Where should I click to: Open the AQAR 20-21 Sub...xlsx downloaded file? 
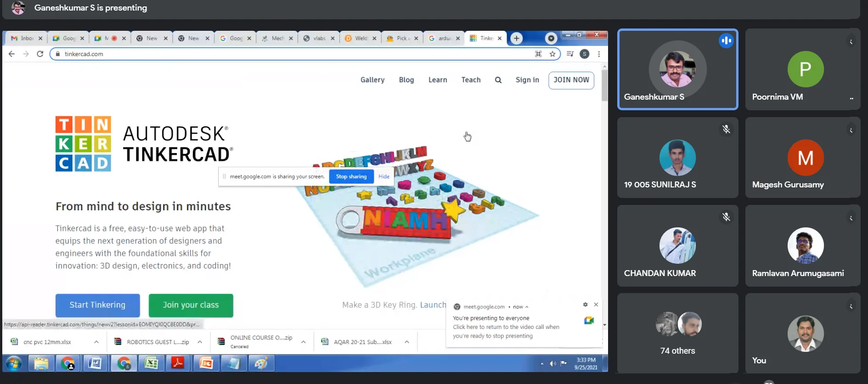click(362, 342)
